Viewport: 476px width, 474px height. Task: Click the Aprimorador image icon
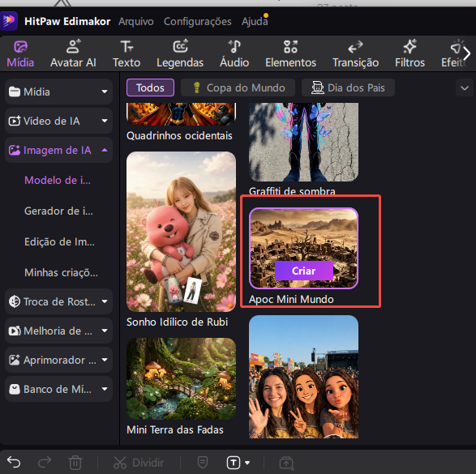pyautogui.click(x=15, y=360)
